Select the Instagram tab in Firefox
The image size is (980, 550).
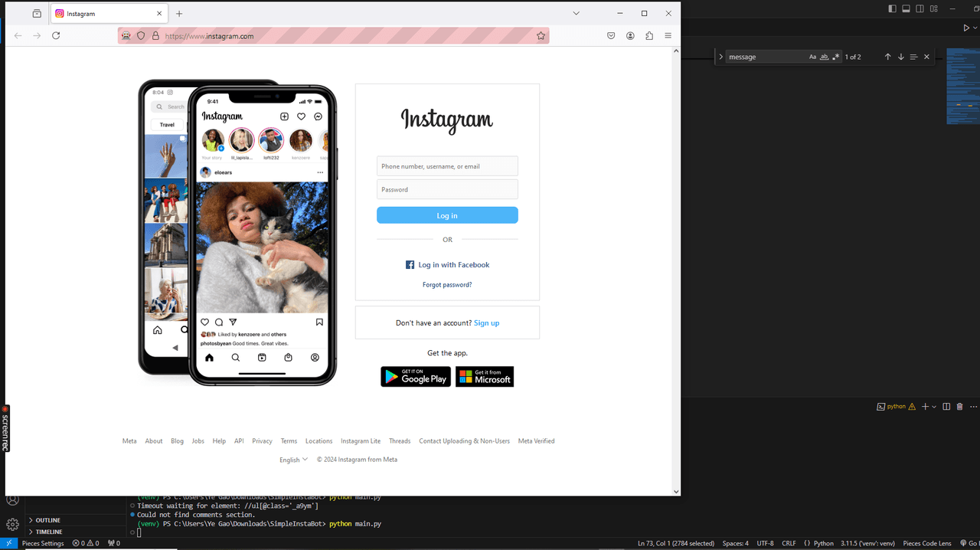click(109, 14)
